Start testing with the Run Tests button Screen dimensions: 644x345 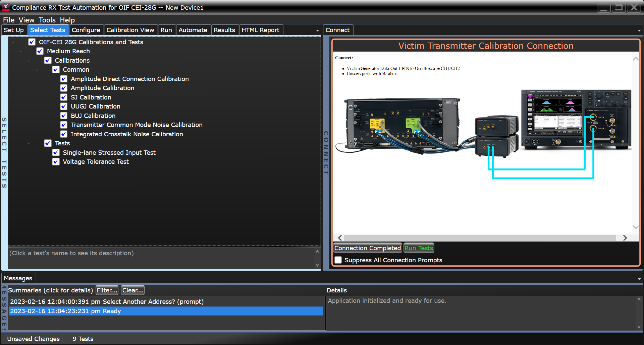418,248
